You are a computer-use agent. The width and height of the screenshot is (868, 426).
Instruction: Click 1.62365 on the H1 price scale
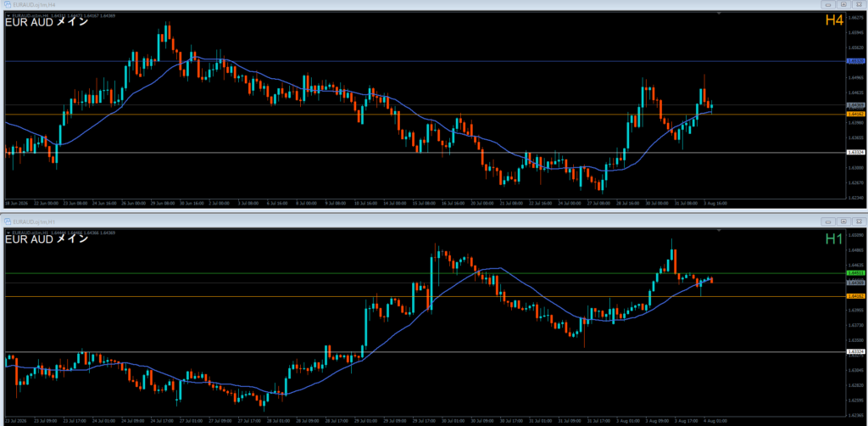855,414
